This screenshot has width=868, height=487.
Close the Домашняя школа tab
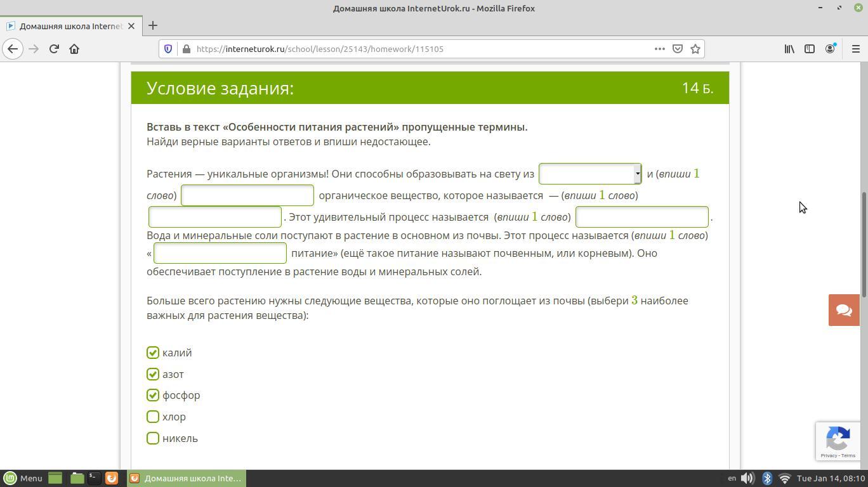(131, 26)
